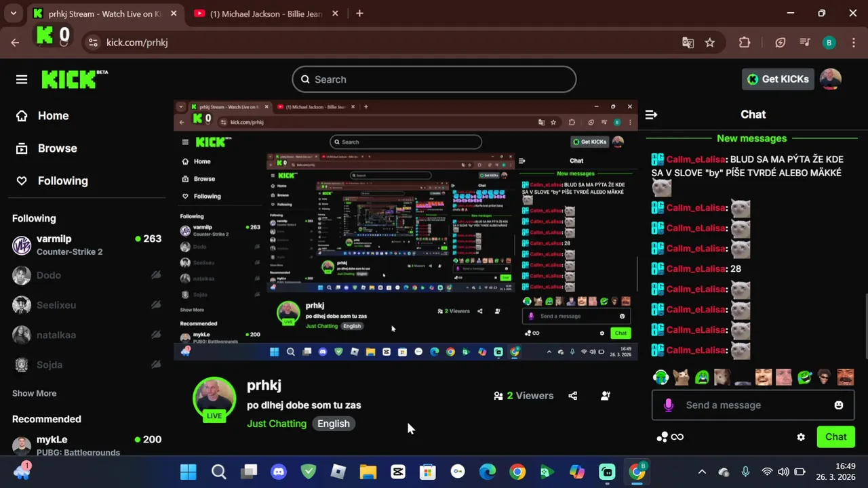Open a new browser tab
Viewport: 868px width, 488px height.
[x=359, y=13]
